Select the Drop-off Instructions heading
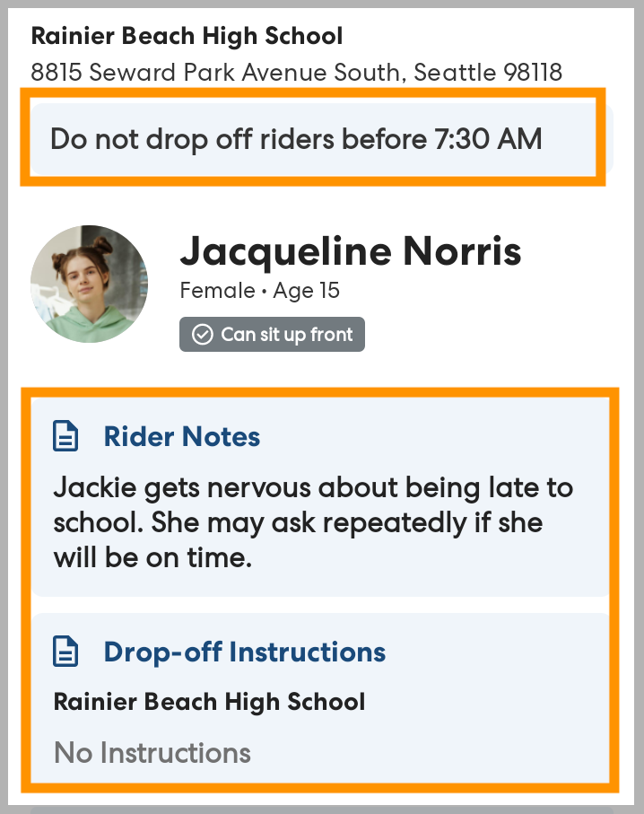The image size is (644, 814). (245, 652)
